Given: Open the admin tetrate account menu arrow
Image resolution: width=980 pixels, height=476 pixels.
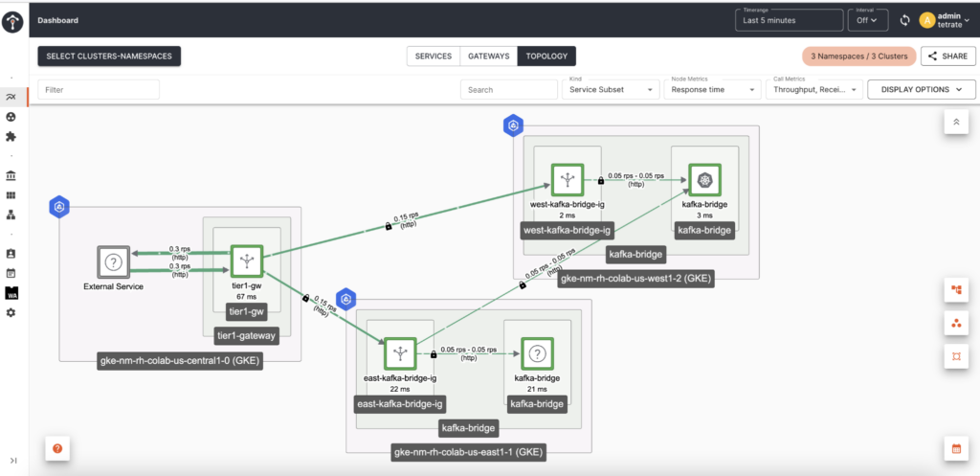Looking at the screenshot, I should [x=968, y=21].
